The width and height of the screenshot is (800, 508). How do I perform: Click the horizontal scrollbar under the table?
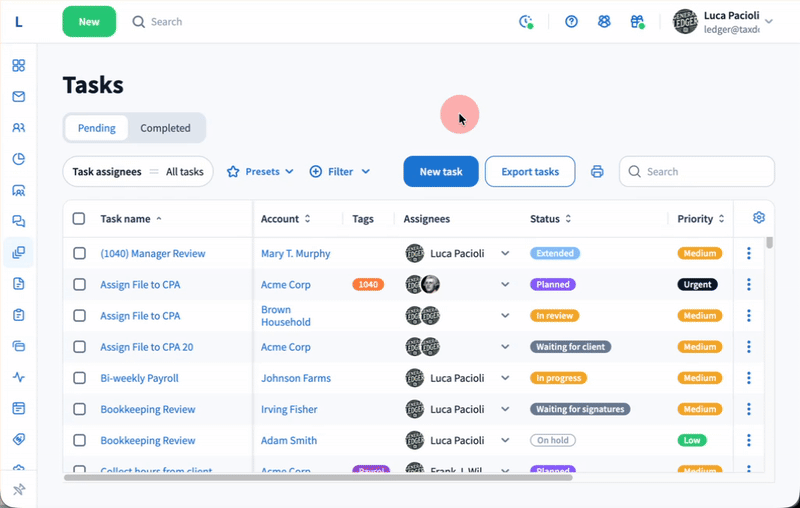click(318, 478)
